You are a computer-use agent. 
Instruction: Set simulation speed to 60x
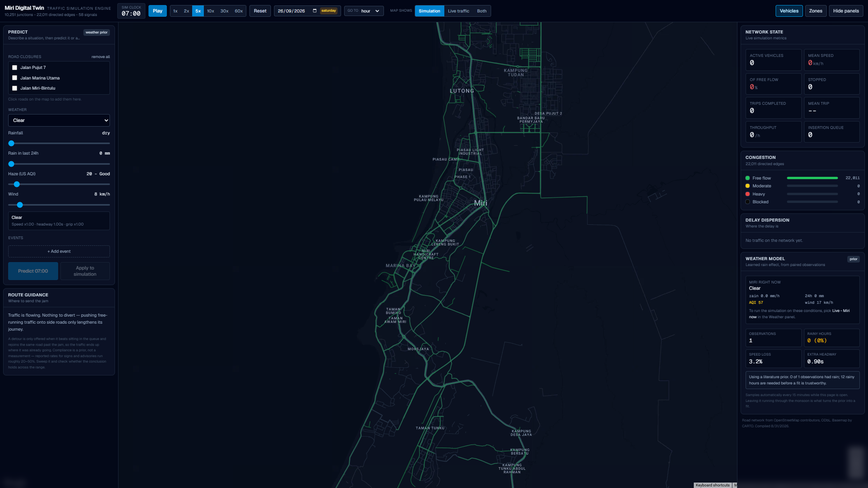coord(239,11)
